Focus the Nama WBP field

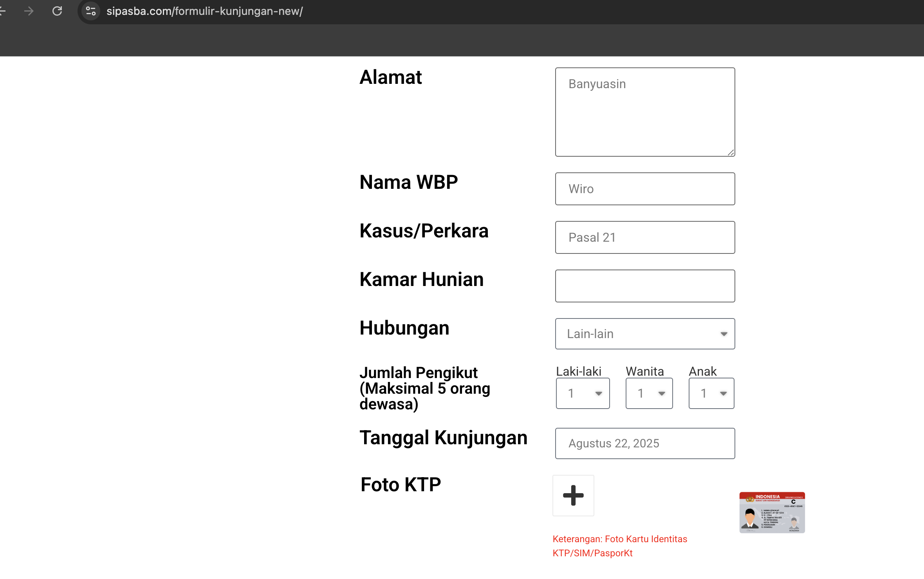[x=645, y=189]
